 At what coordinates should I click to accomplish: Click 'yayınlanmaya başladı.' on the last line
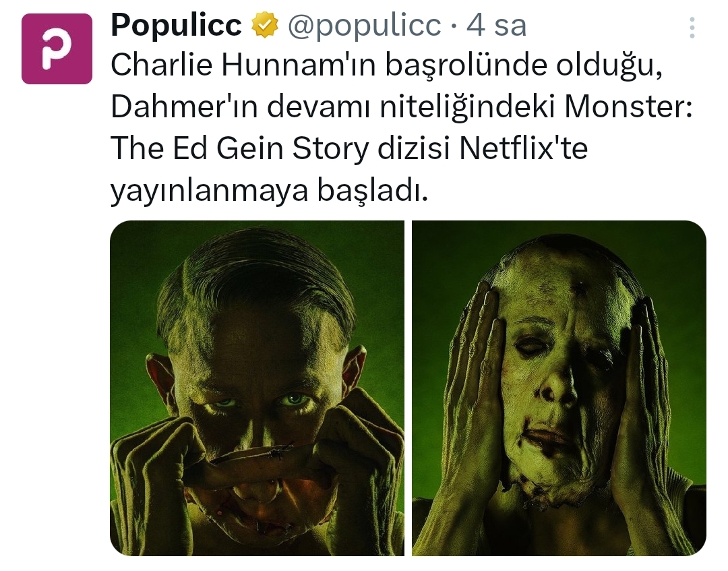click(268, 191)
